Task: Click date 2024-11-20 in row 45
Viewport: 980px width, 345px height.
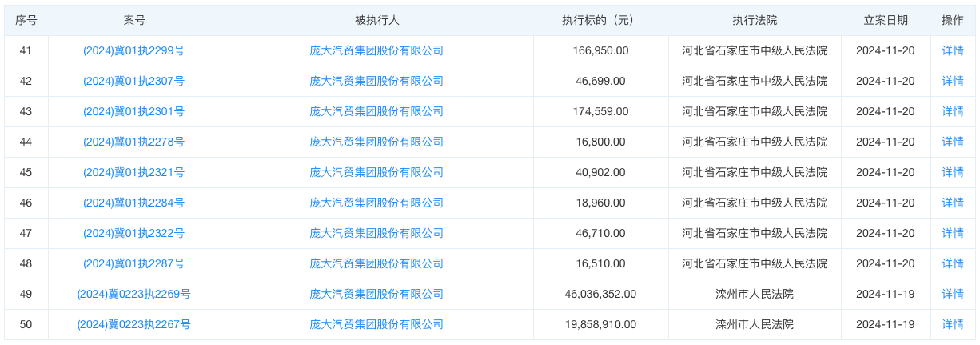Action: click(885, 172)
